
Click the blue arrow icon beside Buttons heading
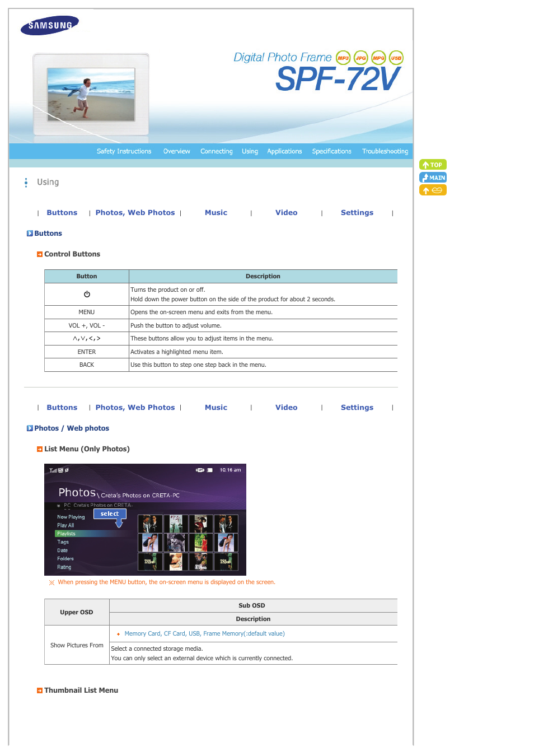click(30, 234)
